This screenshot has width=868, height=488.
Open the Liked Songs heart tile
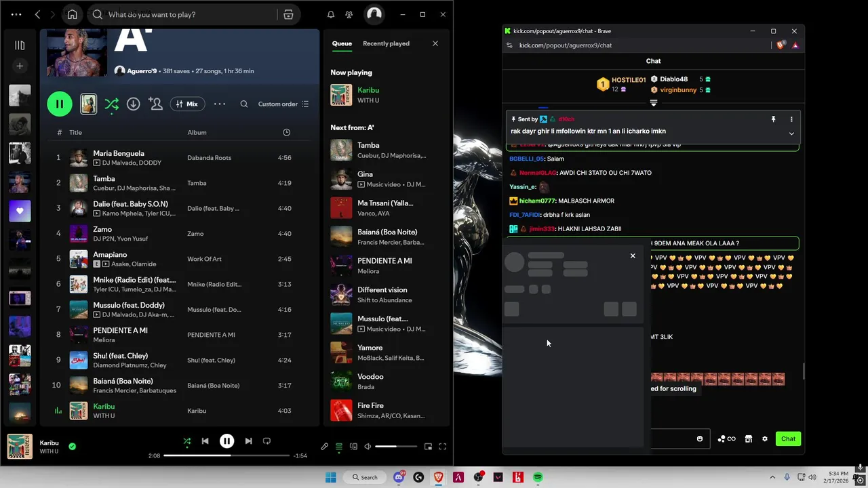tap(20, 211)
